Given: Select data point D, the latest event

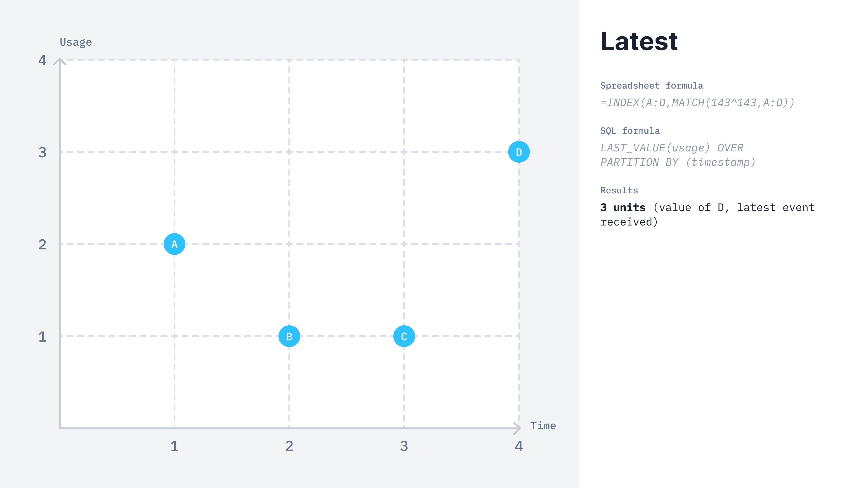Looking at the screenshot, I should [x=519, y=152].
